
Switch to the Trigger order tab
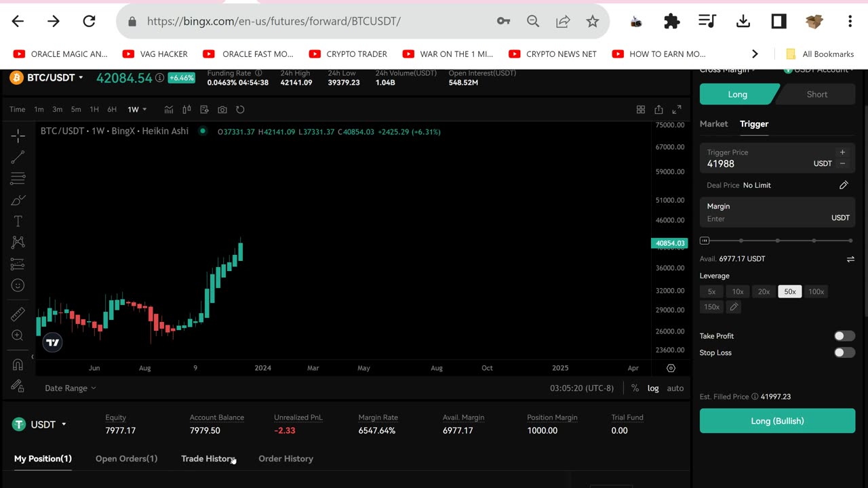coord(754,124)
